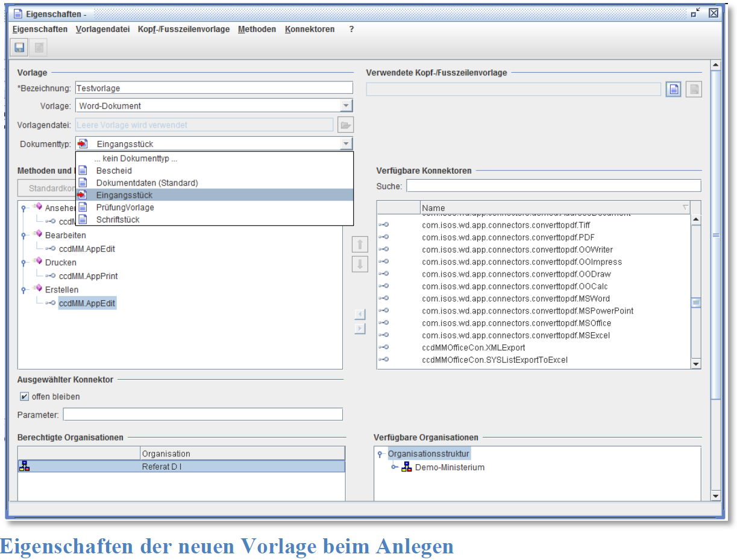Collapse the Bearbeiten tree node handle
This screenshot has width=737, height=560.
pyautogui.click(x=24, y=236)
